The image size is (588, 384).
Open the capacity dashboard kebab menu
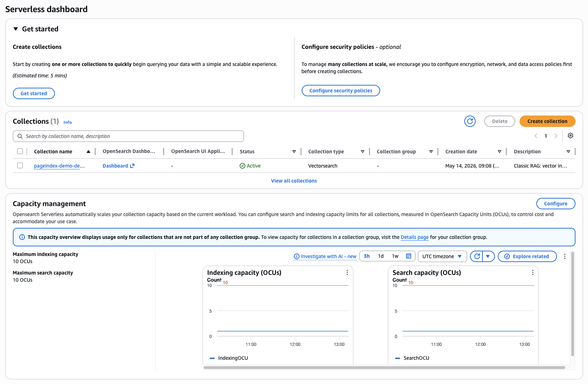pos(564,256)
